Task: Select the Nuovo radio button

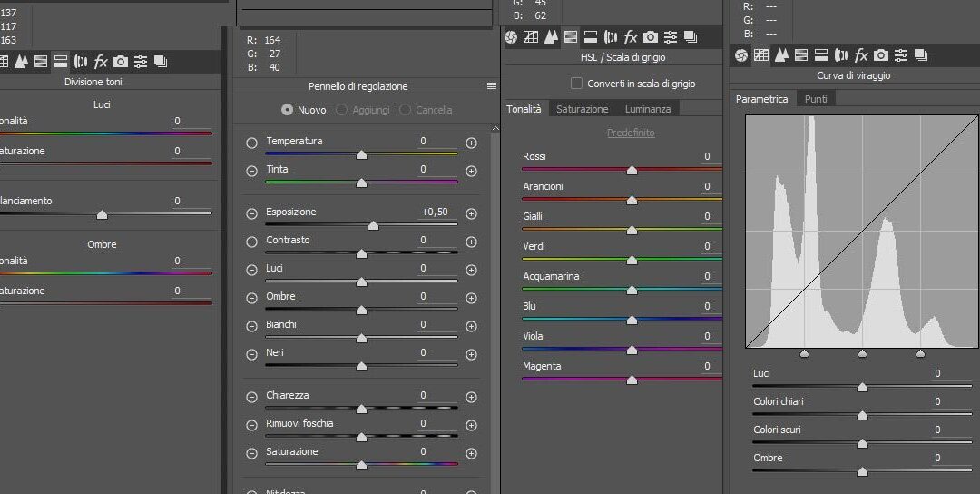Action: pos(287,110)
